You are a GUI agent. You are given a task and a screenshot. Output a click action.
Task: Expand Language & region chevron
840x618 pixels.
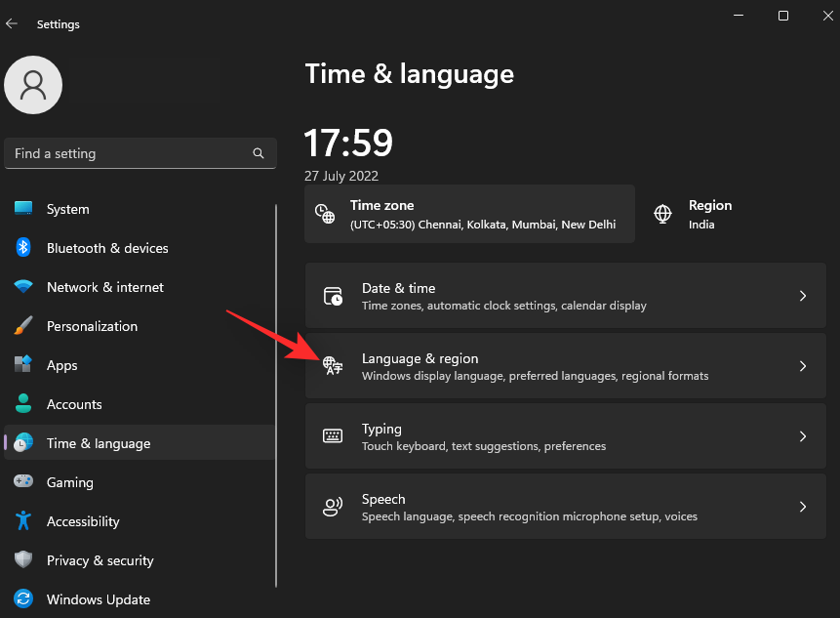(x=803, y=366)
